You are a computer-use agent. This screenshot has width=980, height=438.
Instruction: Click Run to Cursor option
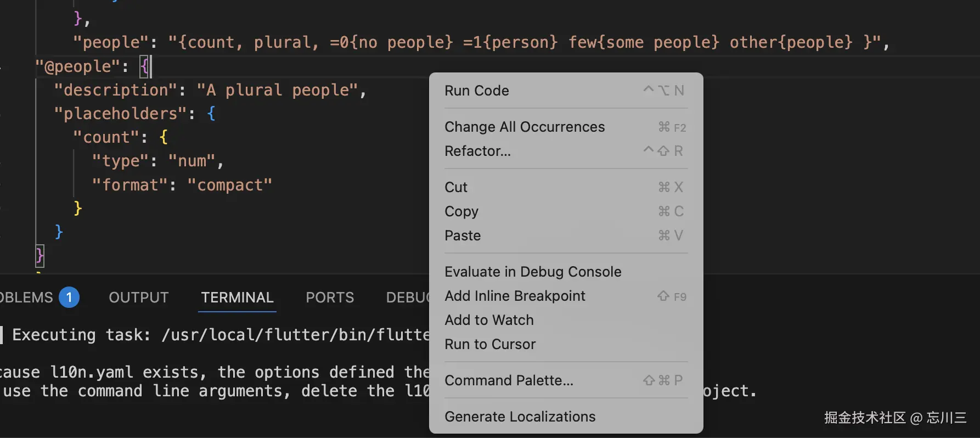[x=490, y=344]
